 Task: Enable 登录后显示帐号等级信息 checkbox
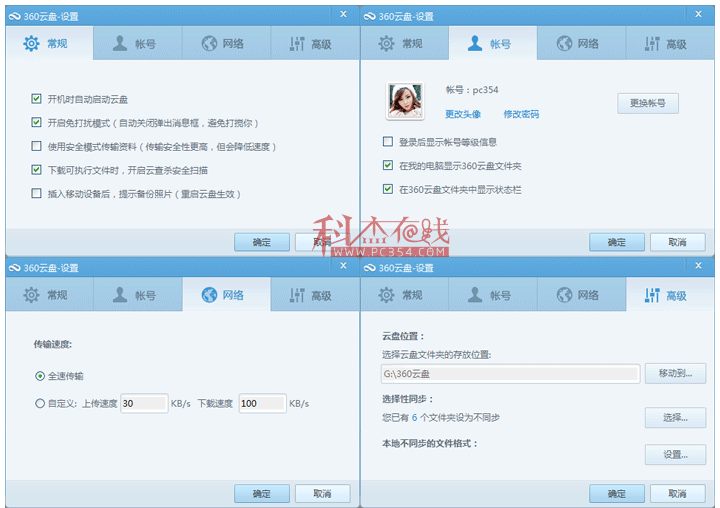(x=388, y=141)
